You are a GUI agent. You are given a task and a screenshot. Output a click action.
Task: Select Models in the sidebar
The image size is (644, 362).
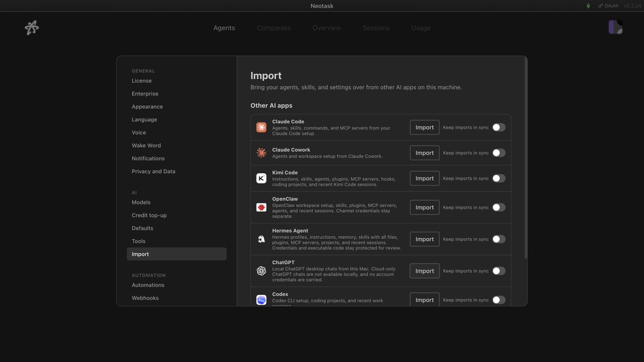pyautogui.click(x=177, y=202)
